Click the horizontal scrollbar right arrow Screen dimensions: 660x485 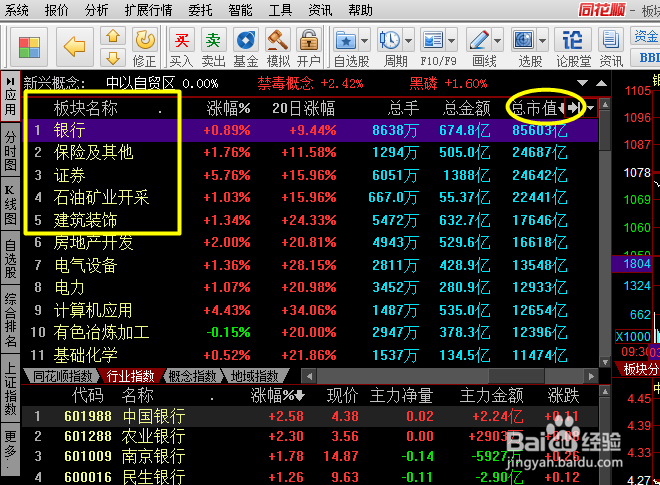(x=591, y=376)
